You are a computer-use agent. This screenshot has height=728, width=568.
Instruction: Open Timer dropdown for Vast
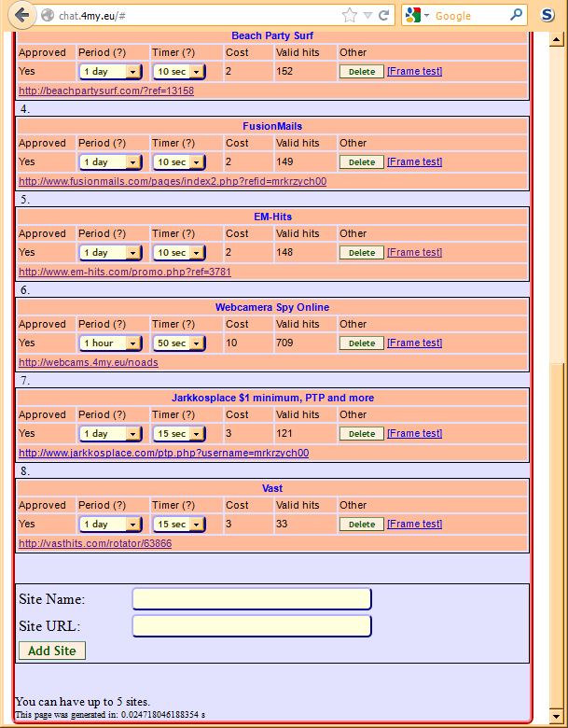(179, 525)
